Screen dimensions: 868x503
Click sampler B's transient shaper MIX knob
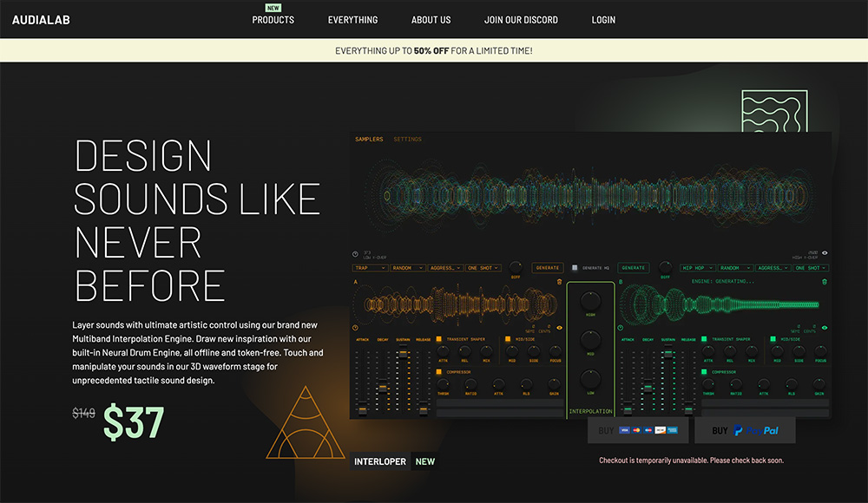[752, 351]
